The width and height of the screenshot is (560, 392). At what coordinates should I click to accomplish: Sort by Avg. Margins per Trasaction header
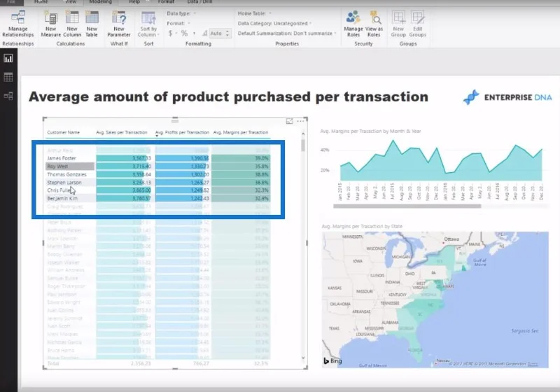coord(241,132)
